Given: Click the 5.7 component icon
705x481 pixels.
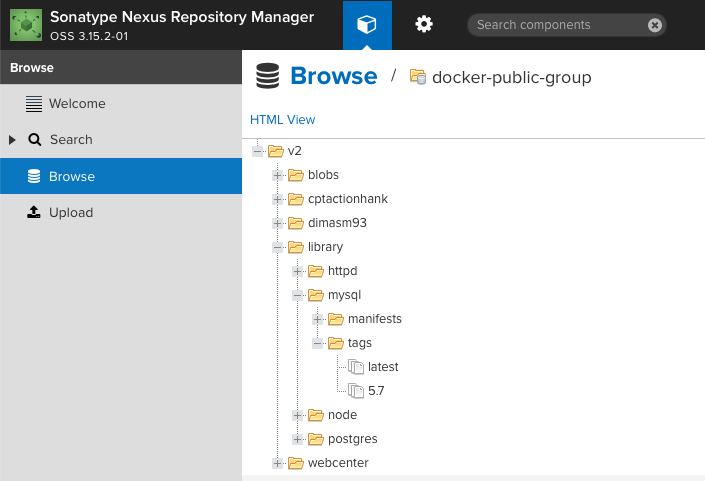Looking at the screenshot, I should [356, 391].
